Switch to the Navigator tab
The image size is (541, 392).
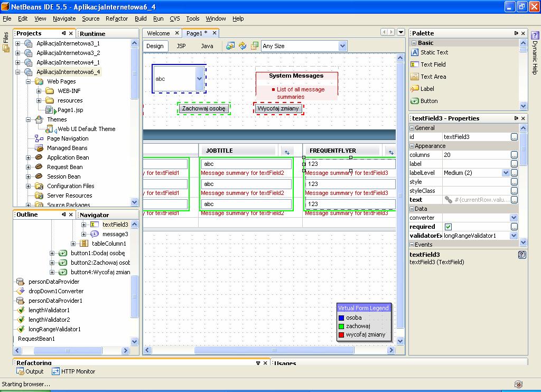(x=94, y=214)
